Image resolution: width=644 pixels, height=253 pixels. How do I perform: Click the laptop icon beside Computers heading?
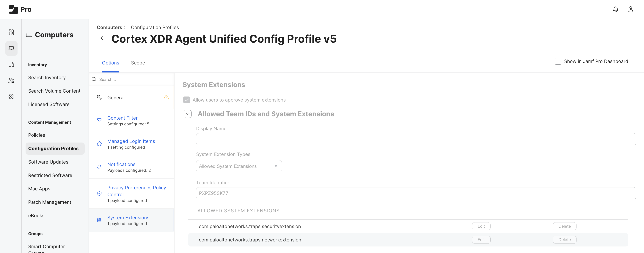pyautogui.click(x=29, y=35)
